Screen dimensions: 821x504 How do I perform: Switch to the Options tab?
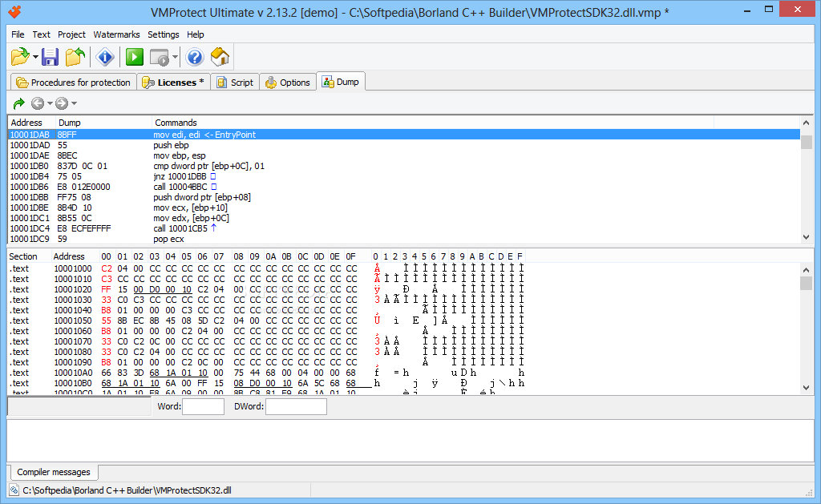pos(288,83)
